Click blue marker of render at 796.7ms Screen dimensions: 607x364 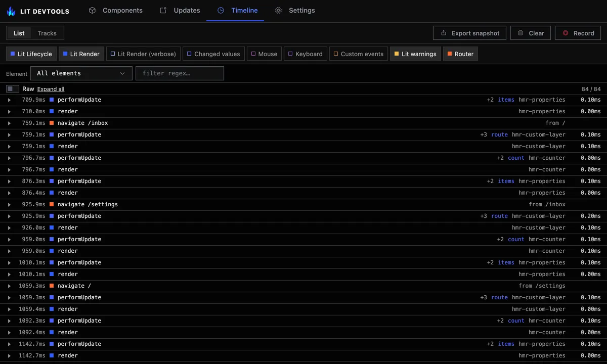(x=52, y=169)
